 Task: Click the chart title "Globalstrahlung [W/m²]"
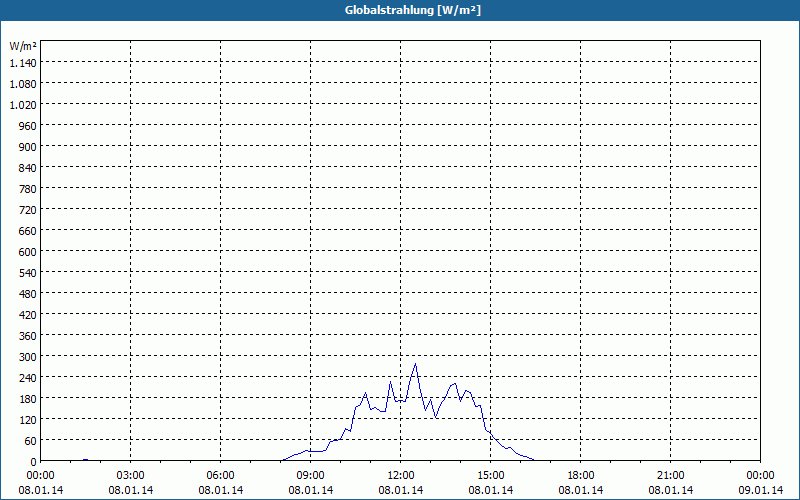click(x=413, y=10)
